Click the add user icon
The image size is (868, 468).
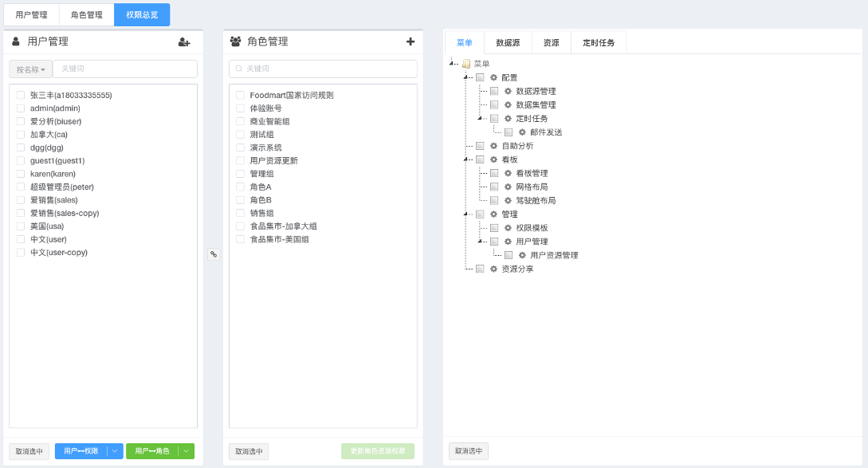pos(184,42)
